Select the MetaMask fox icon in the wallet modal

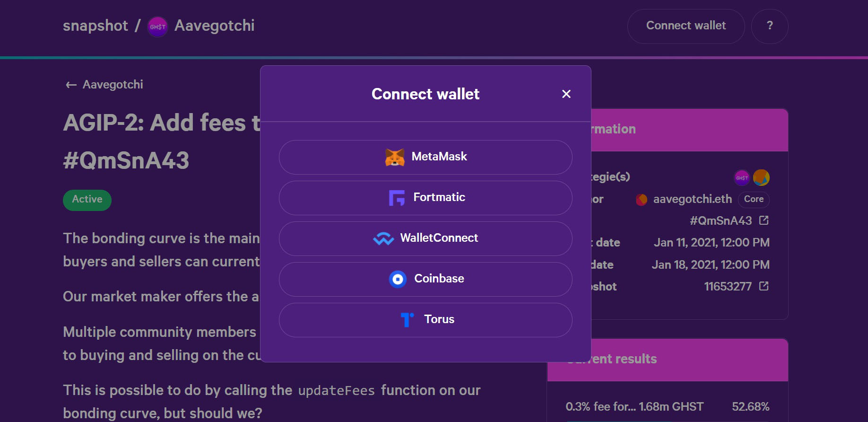[x=395, y=157]
